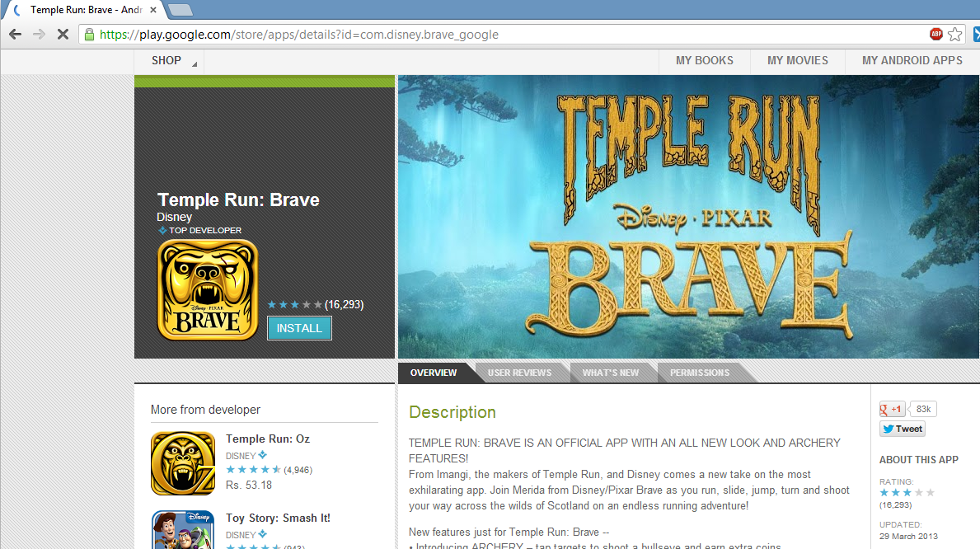Image resolution: width=980 pixels, height=549 pixels.
Task: Open MY ANDROID APPS
Action: point(912,61)
